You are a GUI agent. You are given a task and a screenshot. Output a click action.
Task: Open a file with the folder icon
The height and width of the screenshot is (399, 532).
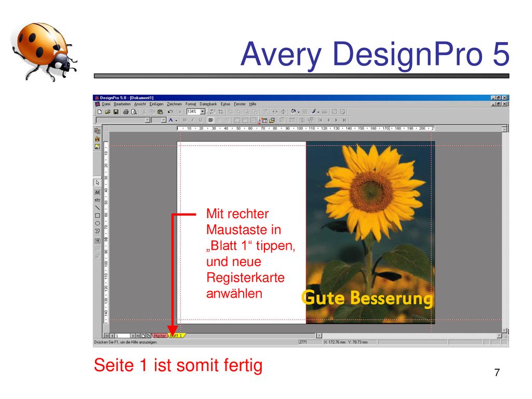click(108, 112)
